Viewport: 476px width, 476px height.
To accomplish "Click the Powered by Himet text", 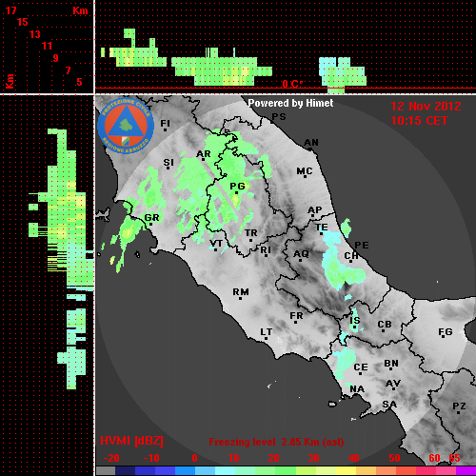I will pyautogui.click(x=290, y=103).
